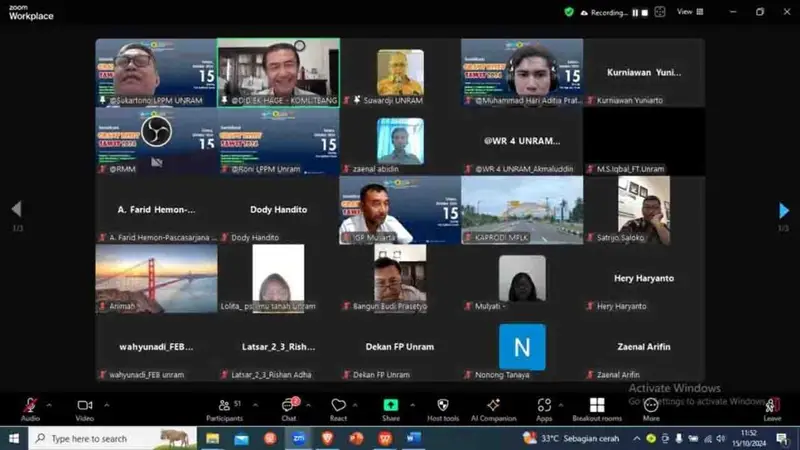This screenshot has width=800, height=450.
Task: Open the Chat panel
Action: [288, 408]
